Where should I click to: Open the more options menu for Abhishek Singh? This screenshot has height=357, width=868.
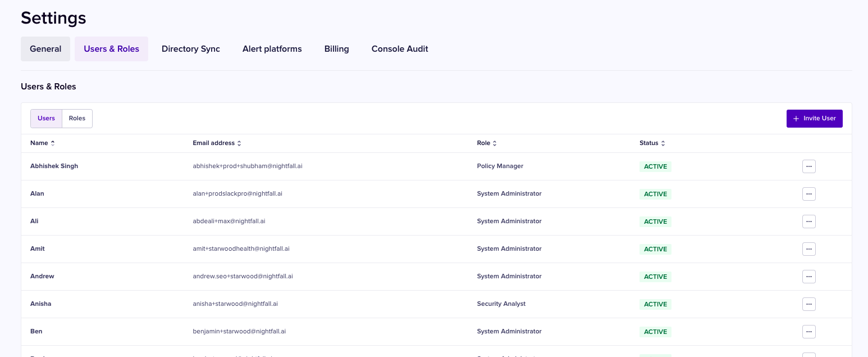click(808, 166)
